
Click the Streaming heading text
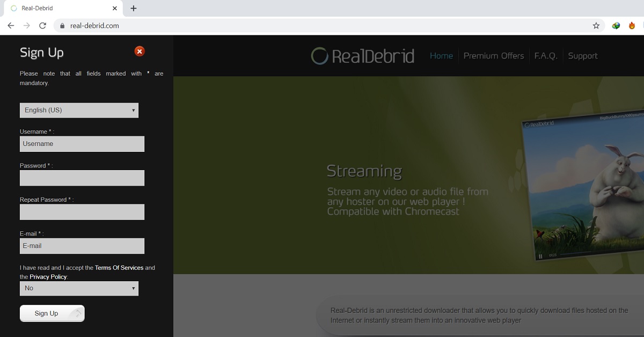point(364,171)
